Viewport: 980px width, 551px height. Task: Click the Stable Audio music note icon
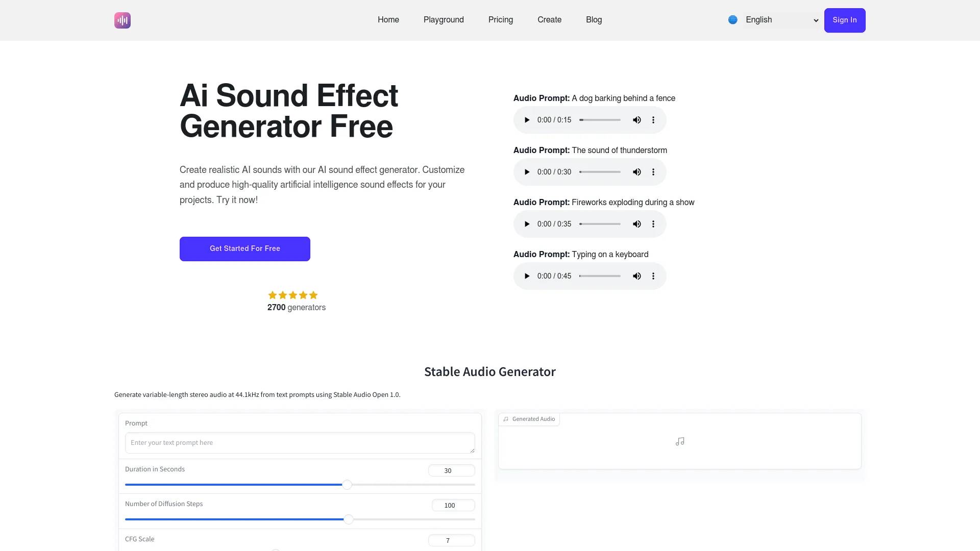(x=680, y=441)
